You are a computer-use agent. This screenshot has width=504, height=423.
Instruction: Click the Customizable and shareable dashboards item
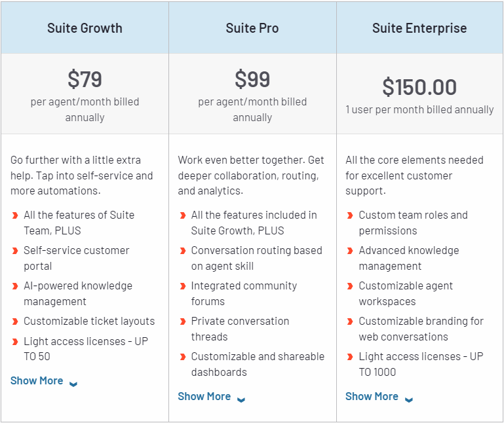[x=258, y=364]
